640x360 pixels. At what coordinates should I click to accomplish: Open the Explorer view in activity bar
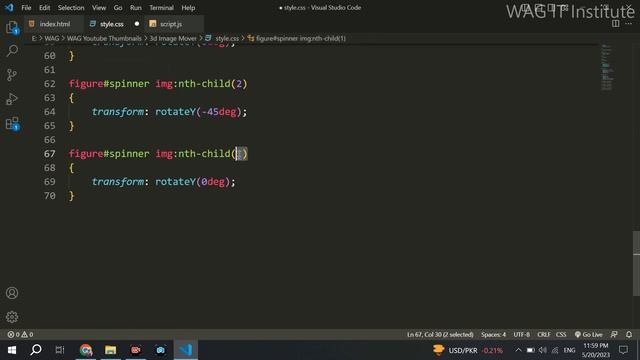(12, 27)
